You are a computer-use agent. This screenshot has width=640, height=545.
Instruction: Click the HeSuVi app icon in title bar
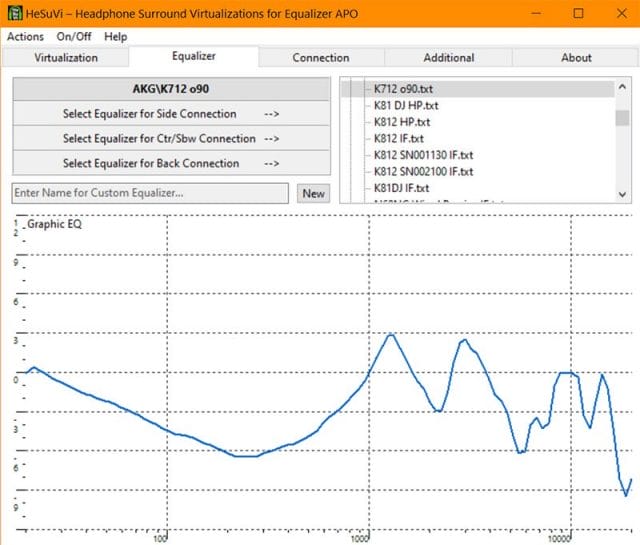[x=13, y=13]
